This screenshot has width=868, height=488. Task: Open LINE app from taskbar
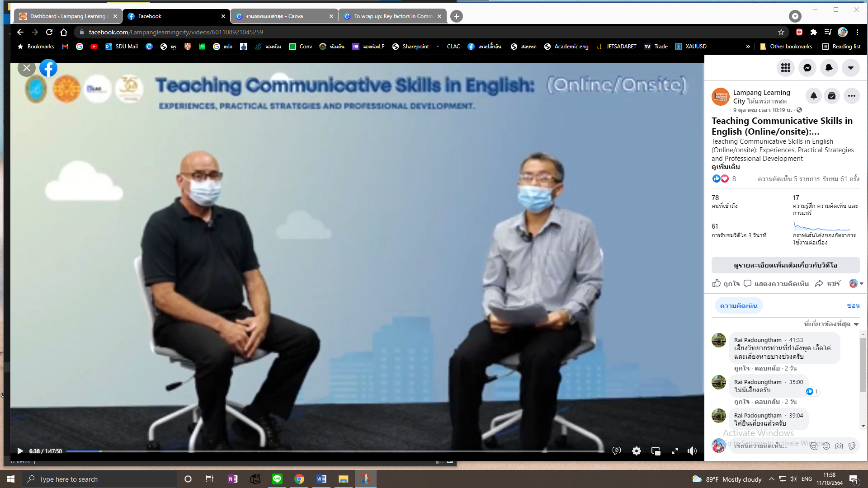click(277, 479)
